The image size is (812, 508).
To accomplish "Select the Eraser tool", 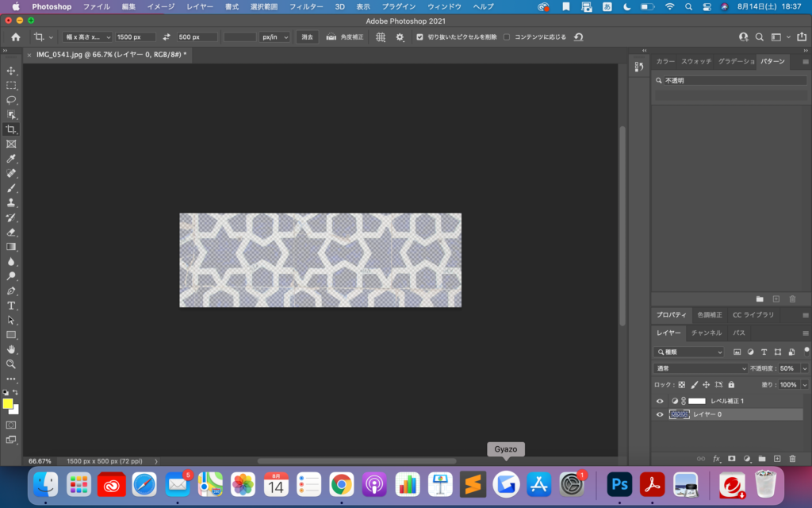I will tap(11, 232).
